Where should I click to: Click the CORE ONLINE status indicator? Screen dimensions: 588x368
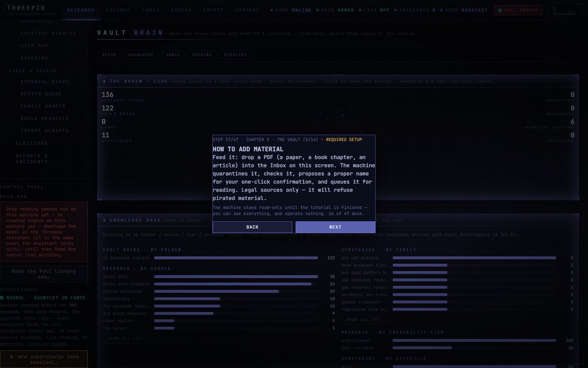click(291, 10)
